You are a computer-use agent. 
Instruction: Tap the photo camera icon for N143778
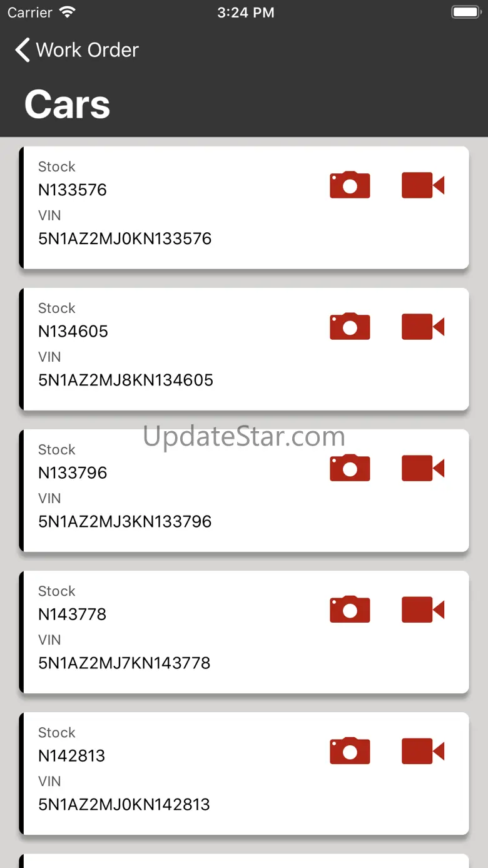click(350, 610)
